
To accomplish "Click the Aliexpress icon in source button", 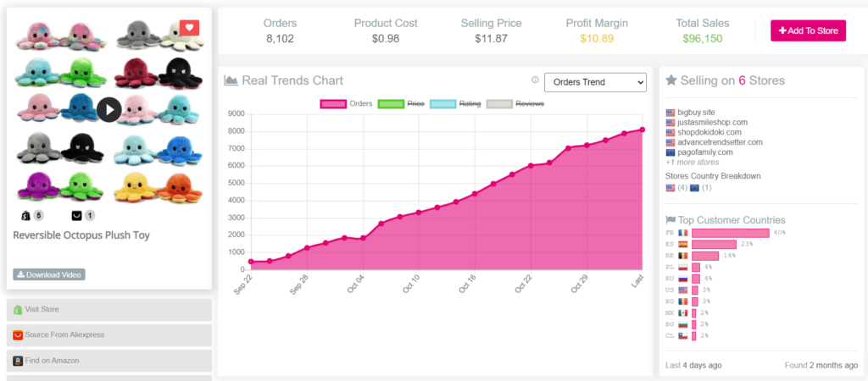I will coord(18,335).
